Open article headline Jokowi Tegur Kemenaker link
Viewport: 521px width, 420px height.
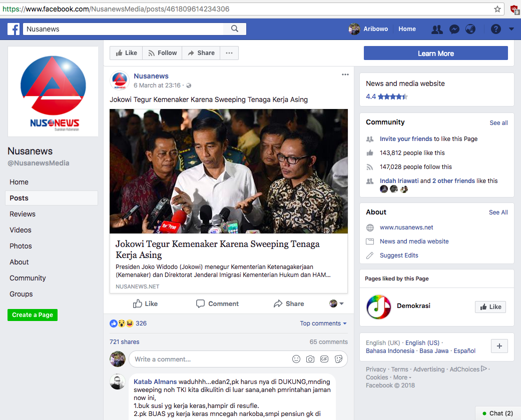point(217,249)
